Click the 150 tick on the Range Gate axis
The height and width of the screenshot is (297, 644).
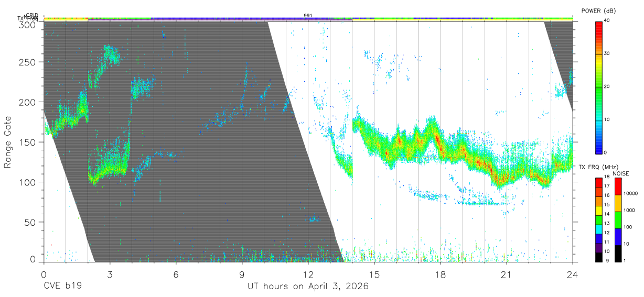click(x=27, y=142)
